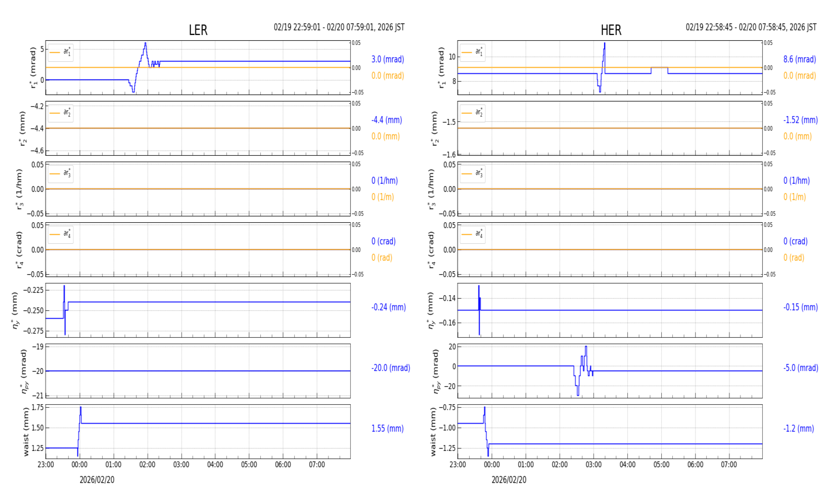The image size is (824, 504).
Task: Click the LER waist (mm) axis label
Action: 25,432
